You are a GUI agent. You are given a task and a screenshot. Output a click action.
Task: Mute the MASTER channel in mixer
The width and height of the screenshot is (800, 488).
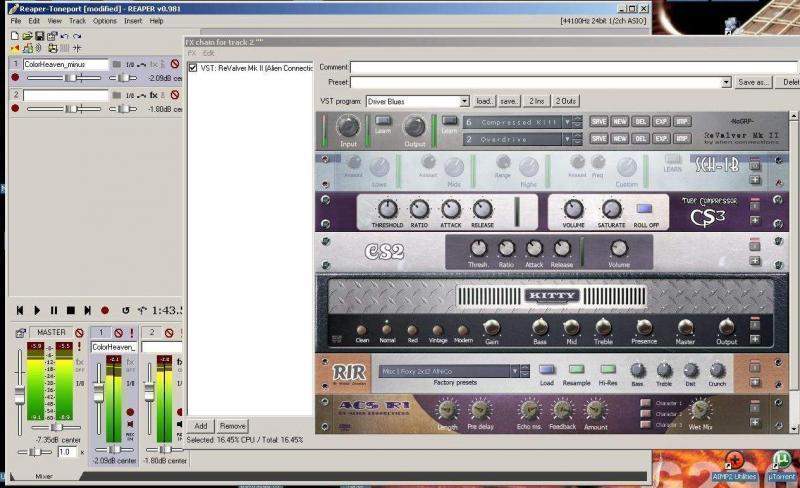78,332
